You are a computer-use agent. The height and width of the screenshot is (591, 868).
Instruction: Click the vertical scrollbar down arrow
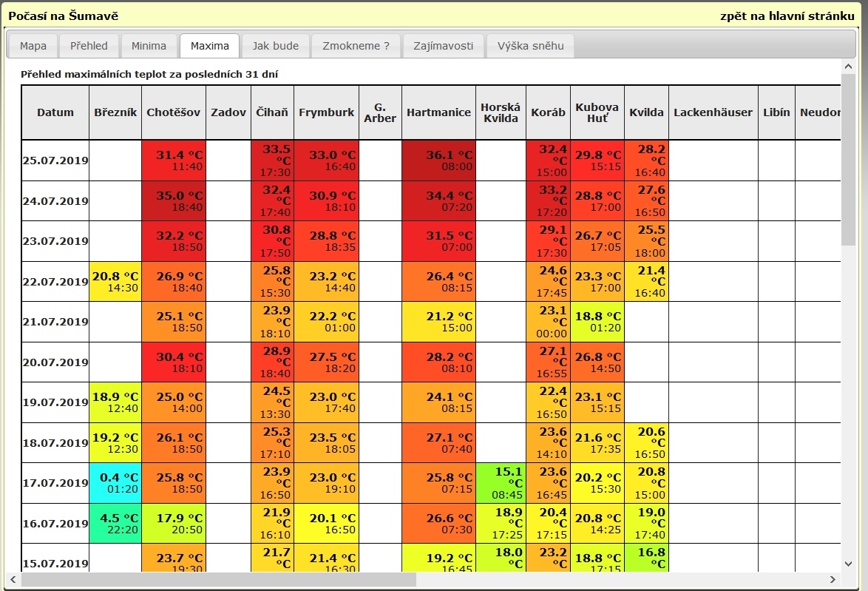[848, 564]
